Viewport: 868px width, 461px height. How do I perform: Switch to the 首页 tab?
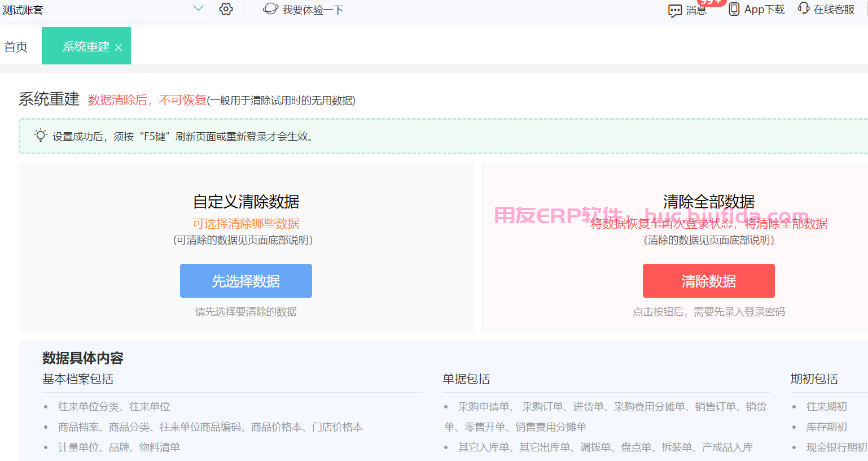16,47
